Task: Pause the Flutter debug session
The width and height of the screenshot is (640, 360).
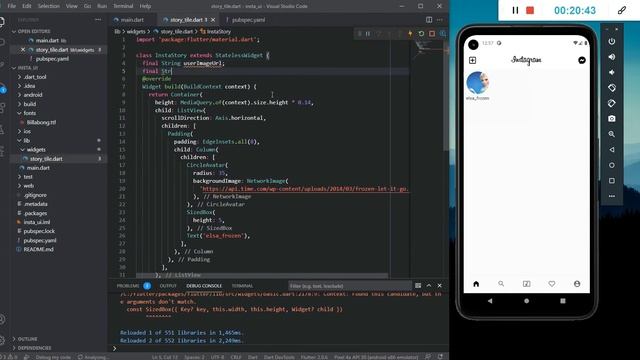Action: 368,34
